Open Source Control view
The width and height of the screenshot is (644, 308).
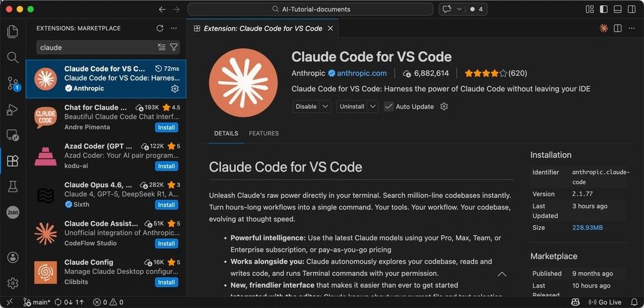tap(12, 83)
